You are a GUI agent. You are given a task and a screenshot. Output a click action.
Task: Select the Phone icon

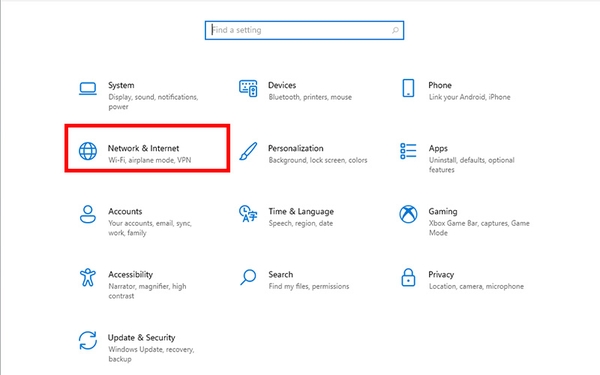[x=408, y=88]
